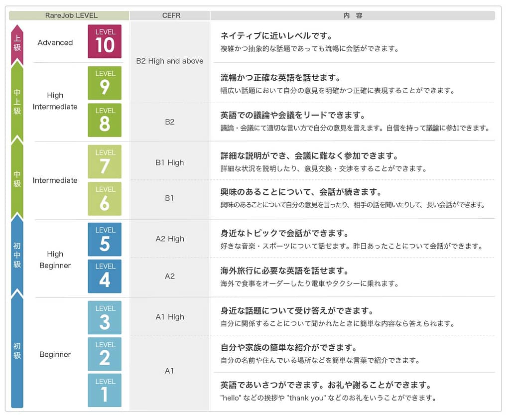Viewport: 510px width, 420px height.
Task: Select the LEVEL 6 badge
Action: pos(105,199)
